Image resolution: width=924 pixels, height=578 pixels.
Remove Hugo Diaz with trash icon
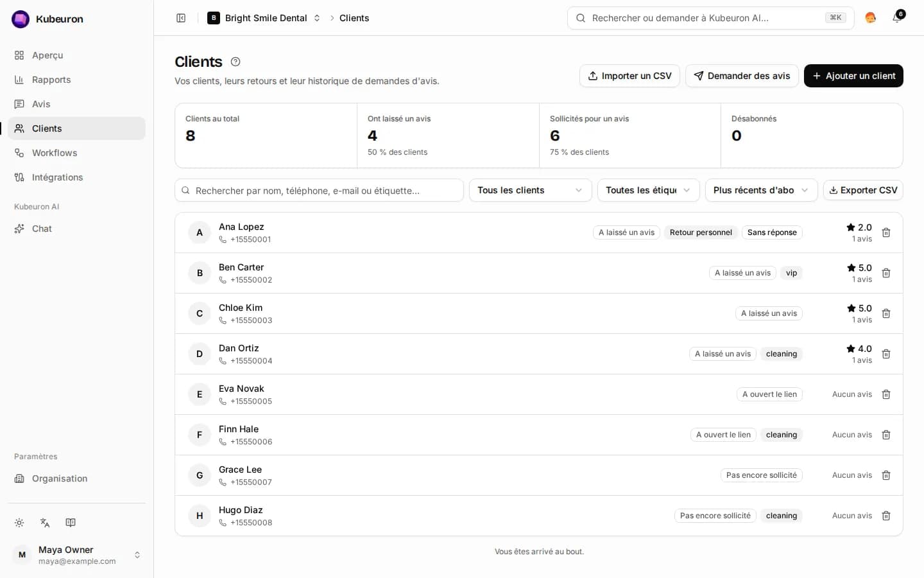point(886,516)
